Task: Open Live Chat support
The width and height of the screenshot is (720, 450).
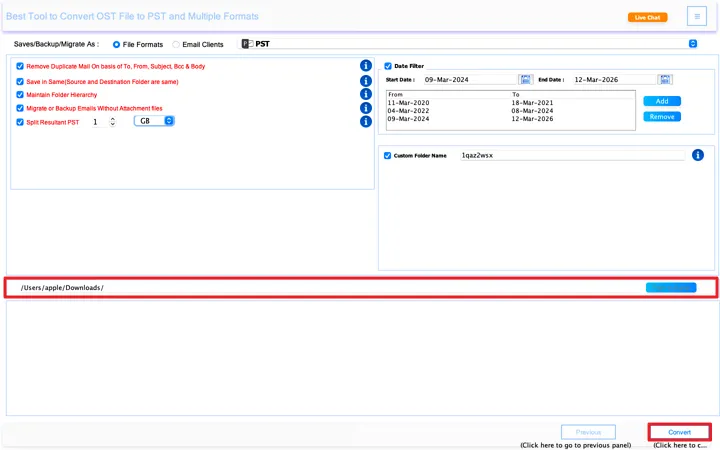Action: point(647,17)
